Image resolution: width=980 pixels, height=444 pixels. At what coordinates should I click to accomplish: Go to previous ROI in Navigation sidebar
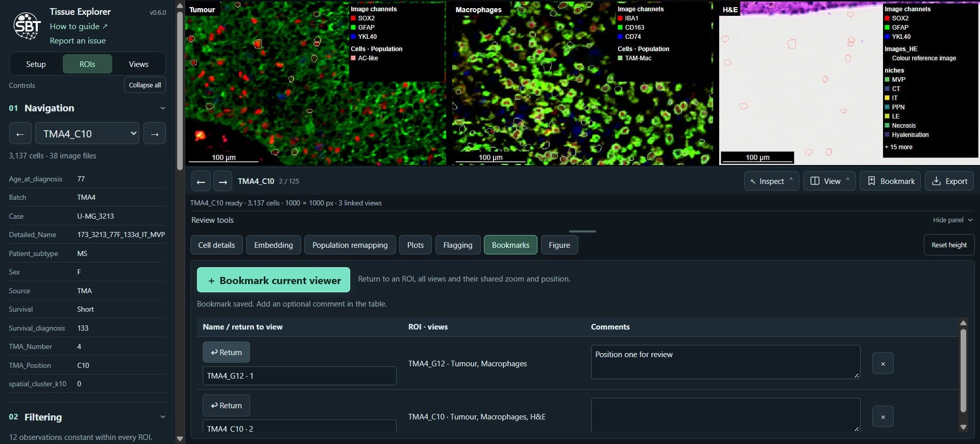tap(20, 133)
